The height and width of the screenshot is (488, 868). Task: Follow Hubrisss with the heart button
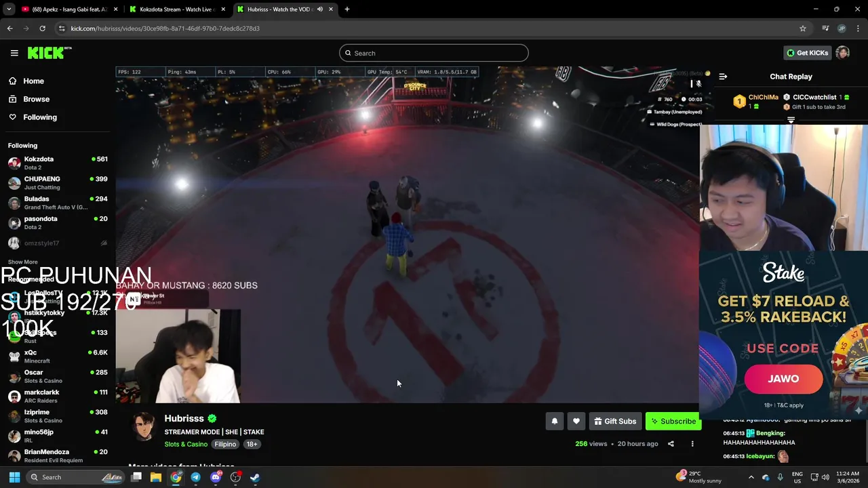pyautogui.click(x=576, y=422)
